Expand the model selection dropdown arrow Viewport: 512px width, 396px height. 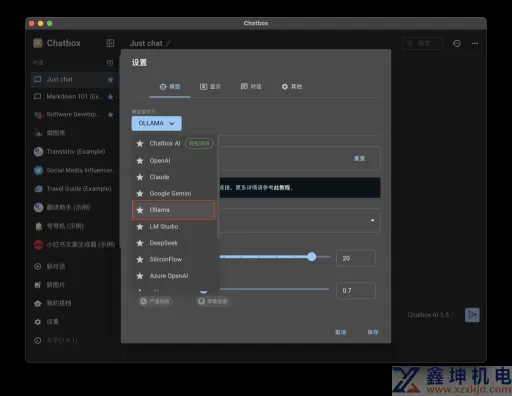pyautogui.click(x=372, y=221)
